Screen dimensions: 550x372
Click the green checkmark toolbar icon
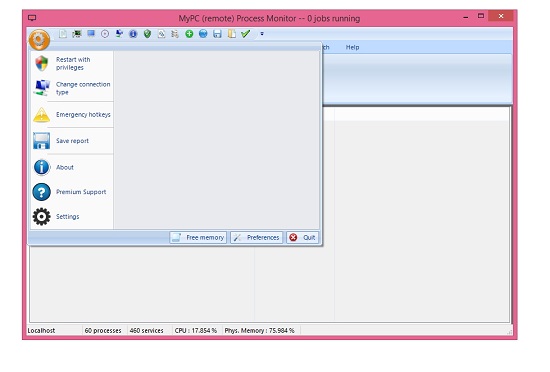(246, 34)
